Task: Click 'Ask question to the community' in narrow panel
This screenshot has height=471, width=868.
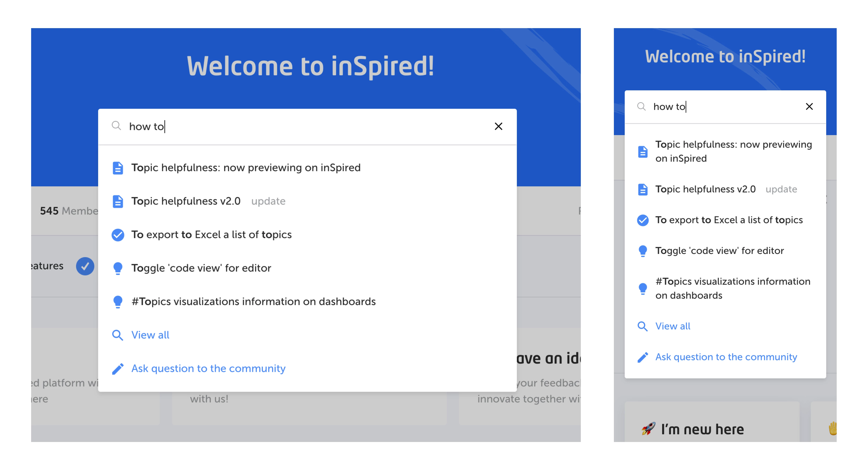Action: 726,357
